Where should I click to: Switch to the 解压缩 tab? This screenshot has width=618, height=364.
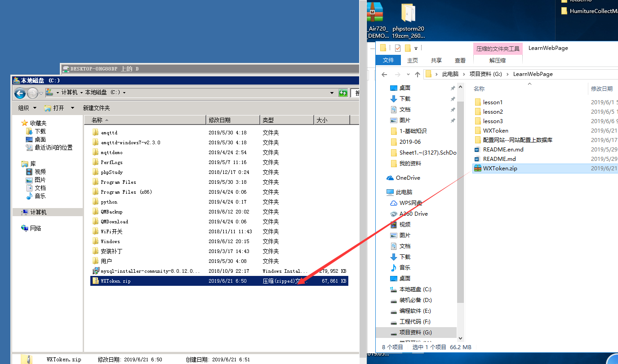pos(498,60)
